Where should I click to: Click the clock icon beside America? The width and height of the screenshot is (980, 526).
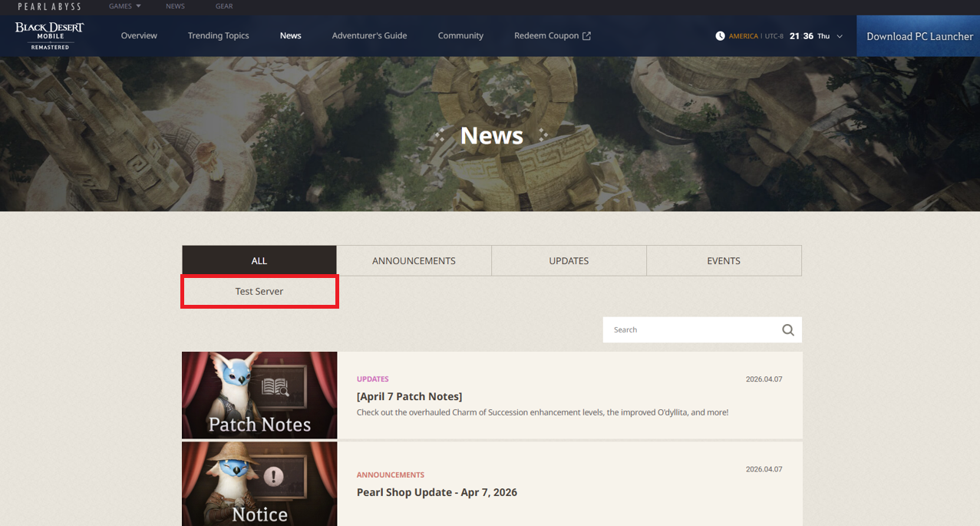pos(720,36)
